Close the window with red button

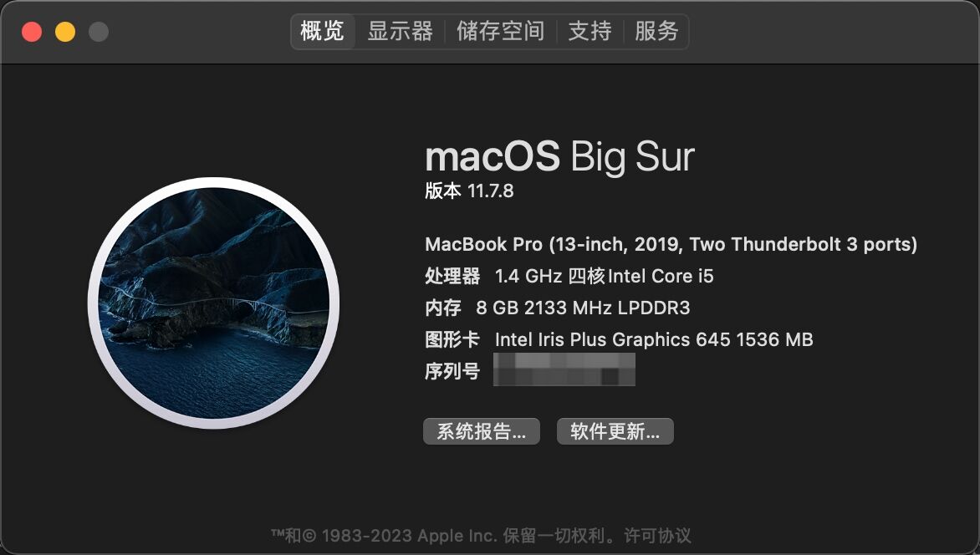point(32,31)
